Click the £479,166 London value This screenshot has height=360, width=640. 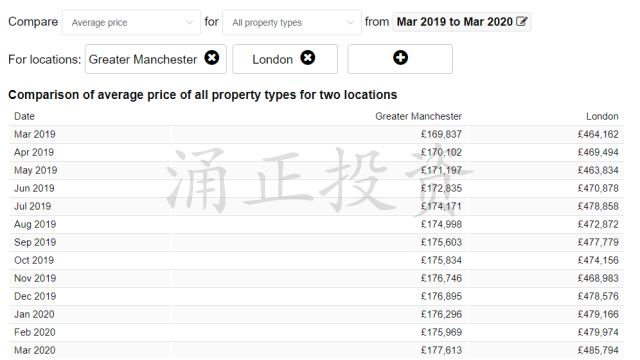[598, 314]
